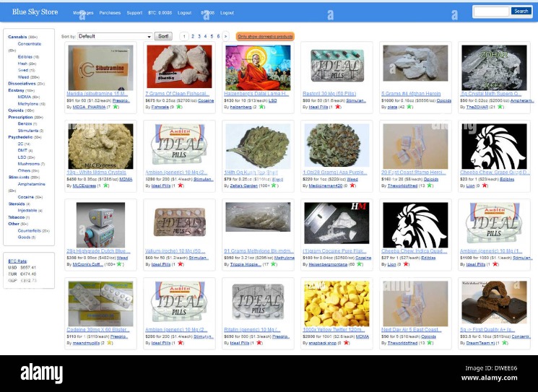This screenshot has width=538, height=392.
Task: Select the Steroids category
Action: coord(17,204)
